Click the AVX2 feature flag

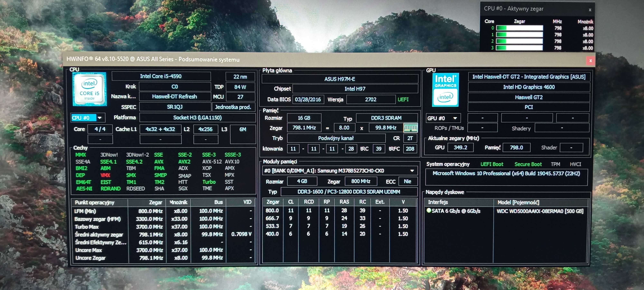[x=185, y=162]
